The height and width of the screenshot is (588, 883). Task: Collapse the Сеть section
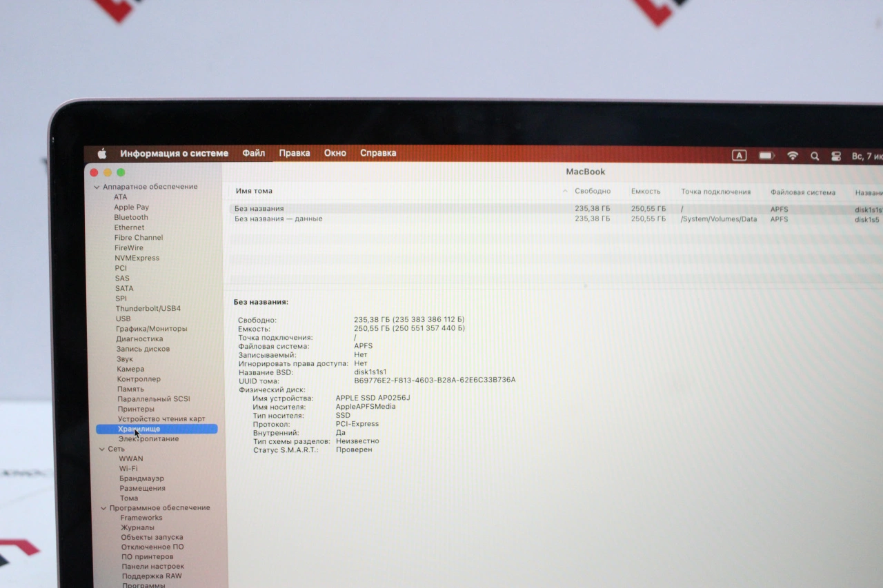click(x=102, y=449)
